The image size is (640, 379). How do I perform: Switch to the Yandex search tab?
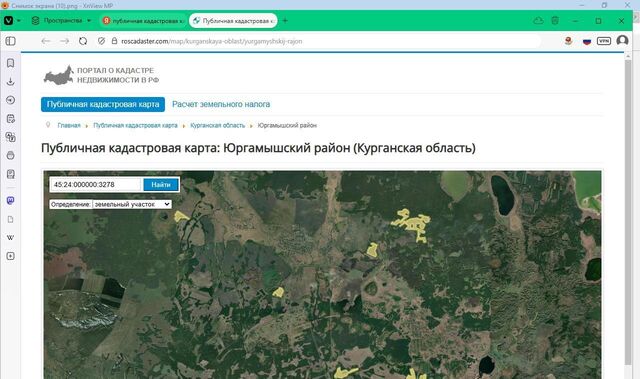click(143, 21)
